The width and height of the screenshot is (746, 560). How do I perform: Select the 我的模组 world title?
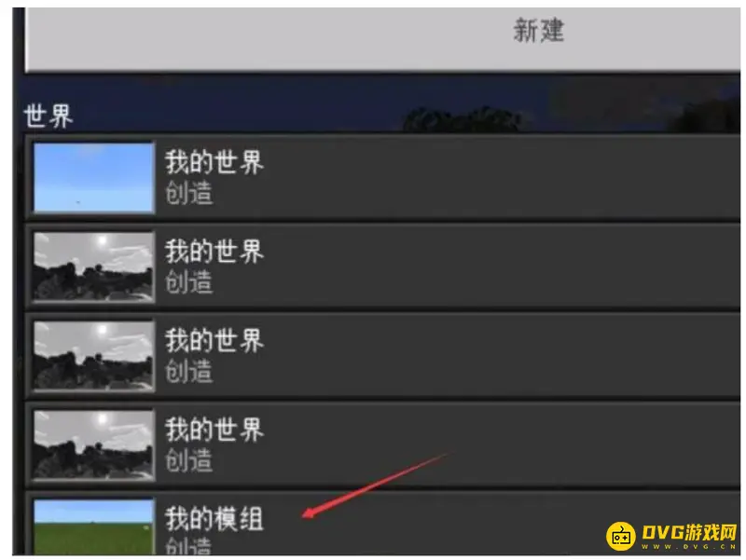pos(214,519)
